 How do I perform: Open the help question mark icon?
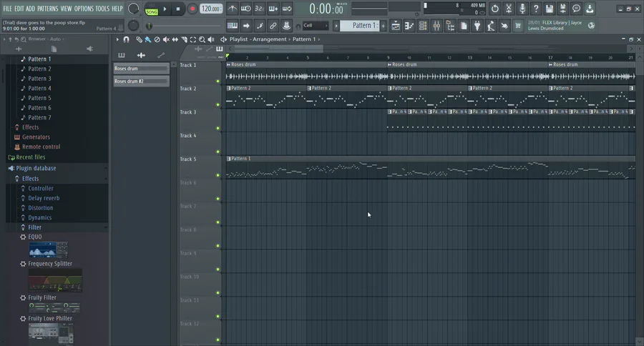click(x=535, y=9)
